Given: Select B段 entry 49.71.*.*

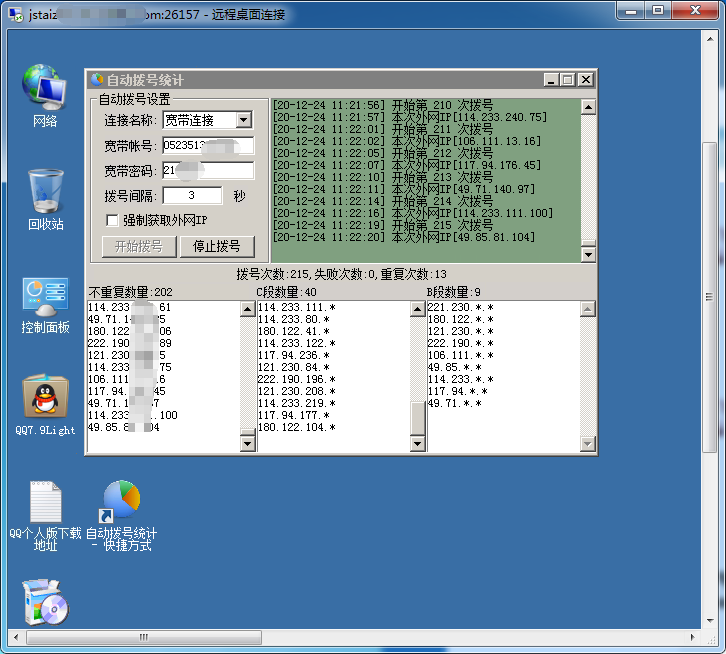Looking at the screenshot, I should tap(455, 403).
